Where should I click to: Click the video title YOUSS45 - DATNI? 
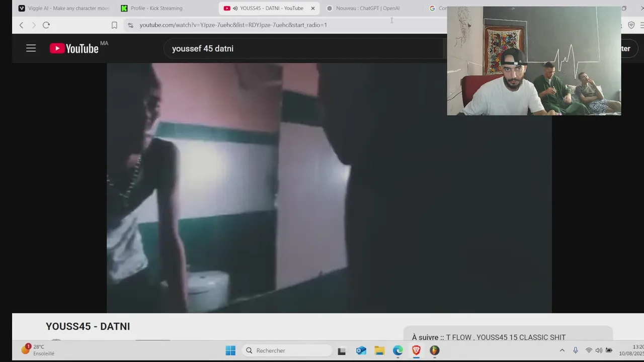(88, 326)
